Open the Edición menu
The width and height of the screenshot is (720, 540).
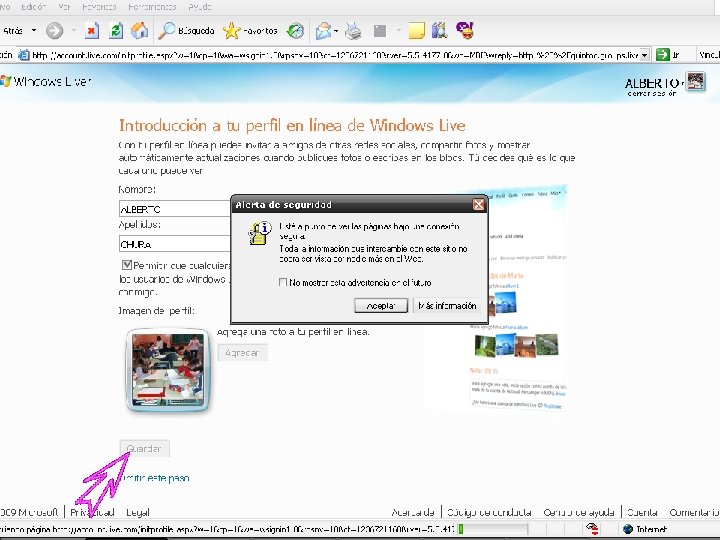[x=34, y=6]
